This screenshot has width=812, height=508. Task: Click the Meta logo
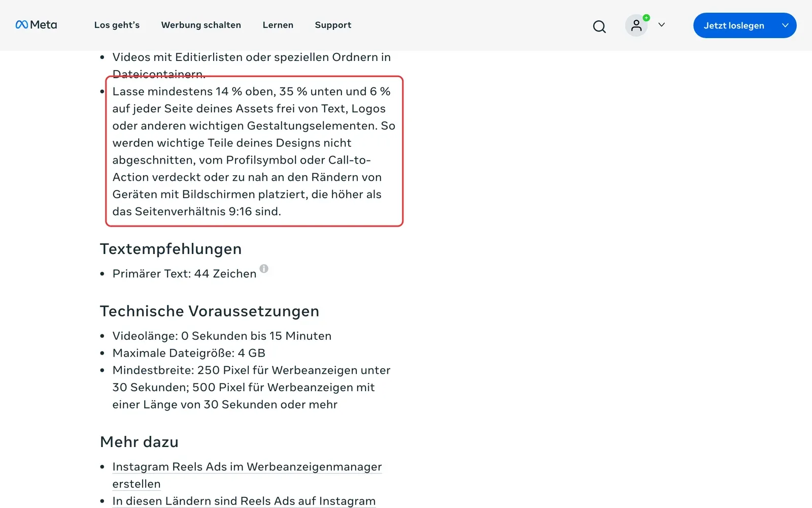[x=36, y=25]
